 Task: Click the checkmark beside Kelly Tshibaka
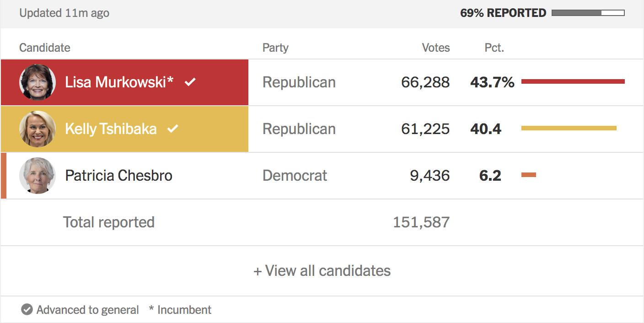pos(172,129)
